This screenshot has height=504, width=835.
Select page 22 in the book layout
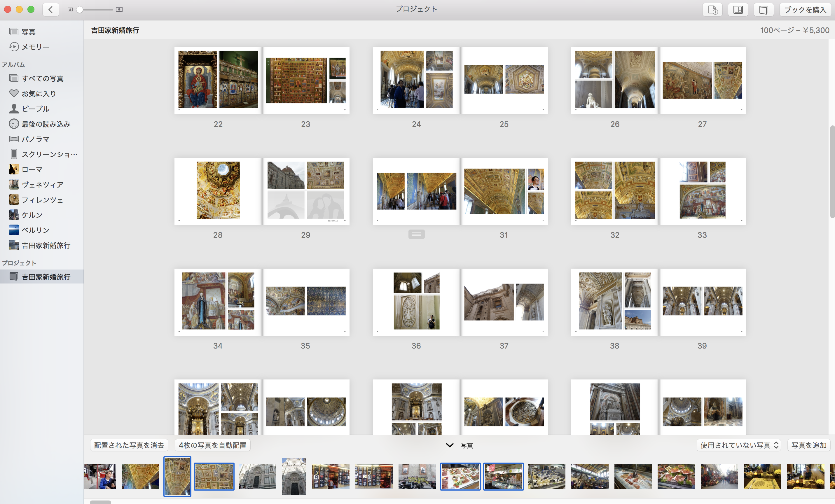coord(218,80)
